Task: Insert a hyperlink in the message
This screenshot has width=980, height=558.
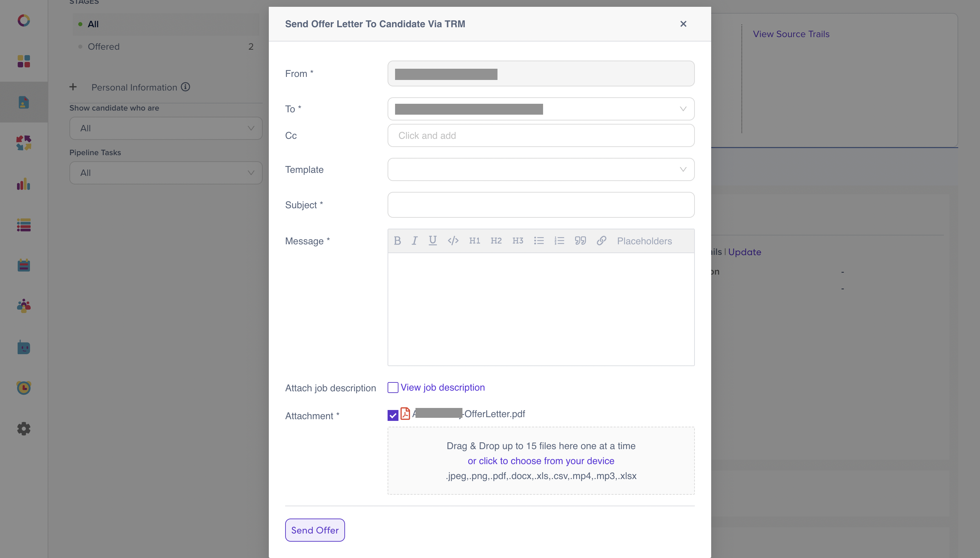Action: [601, 241]
